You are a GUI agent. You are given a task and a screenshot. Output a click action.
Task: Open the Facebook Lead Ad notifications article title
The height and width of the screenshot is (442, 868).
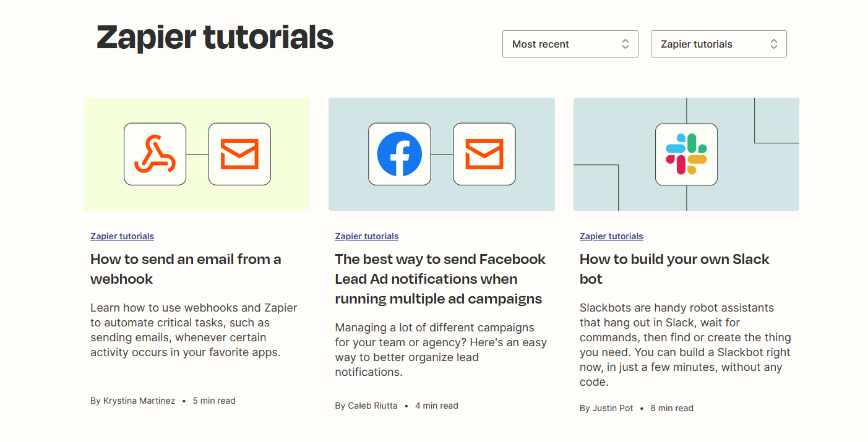(x=440, y=279)
